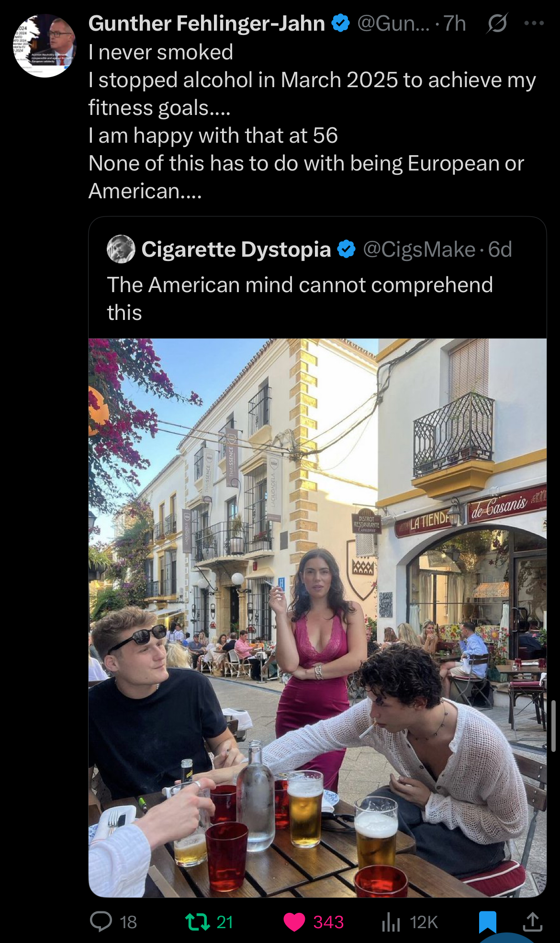Open the Cigarette Dystopia avatar in quoted tweet
Screen dimensions: 560x943
[121, 249]
